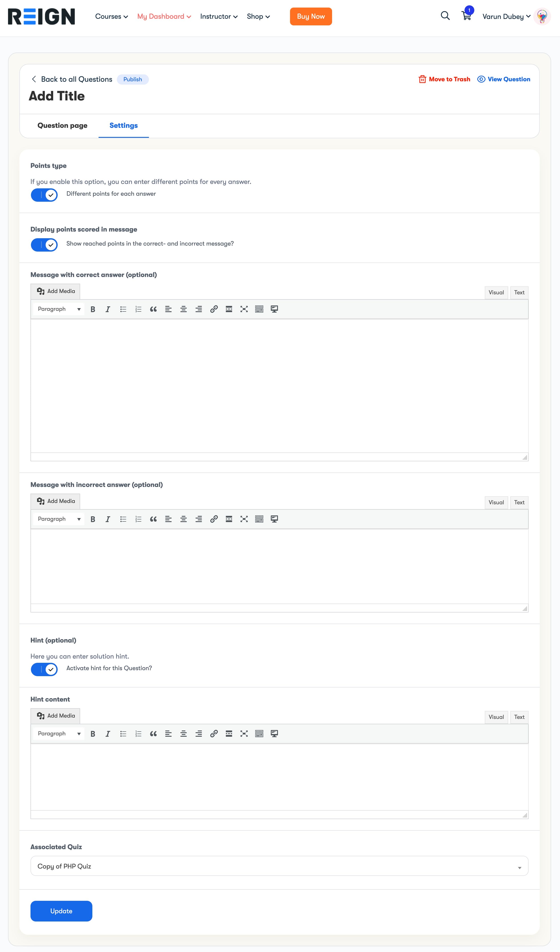Toggle bold in correct answer message editor

coord(93,309)
